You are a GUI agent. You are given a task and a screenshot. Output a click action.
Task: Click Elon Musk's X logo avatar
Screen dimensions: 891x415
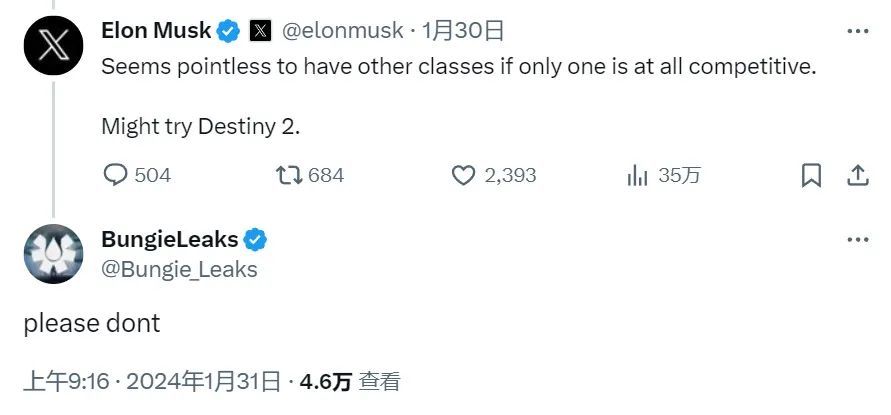click(x=53, y=45)
